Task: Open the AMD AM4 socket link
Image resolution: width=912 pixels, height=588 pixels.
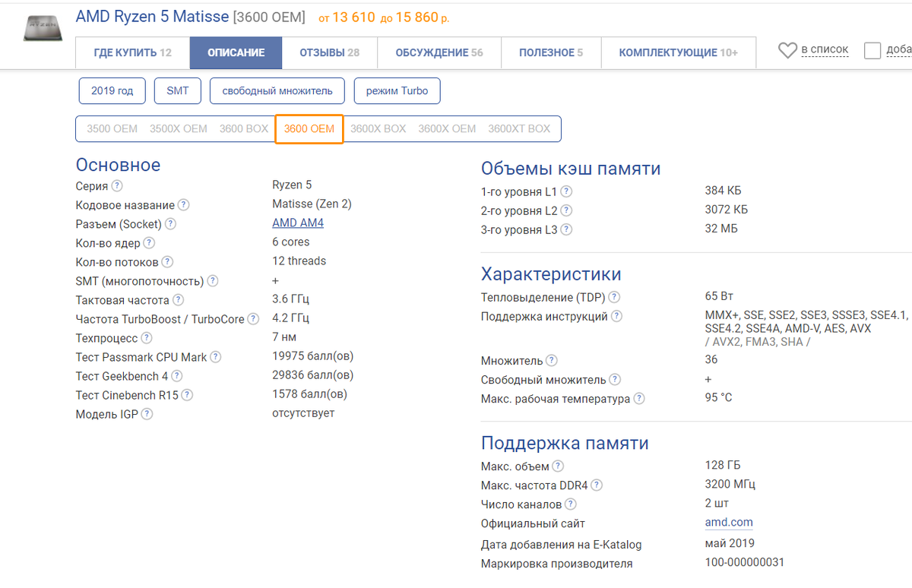Action: [x=298, y=223]
